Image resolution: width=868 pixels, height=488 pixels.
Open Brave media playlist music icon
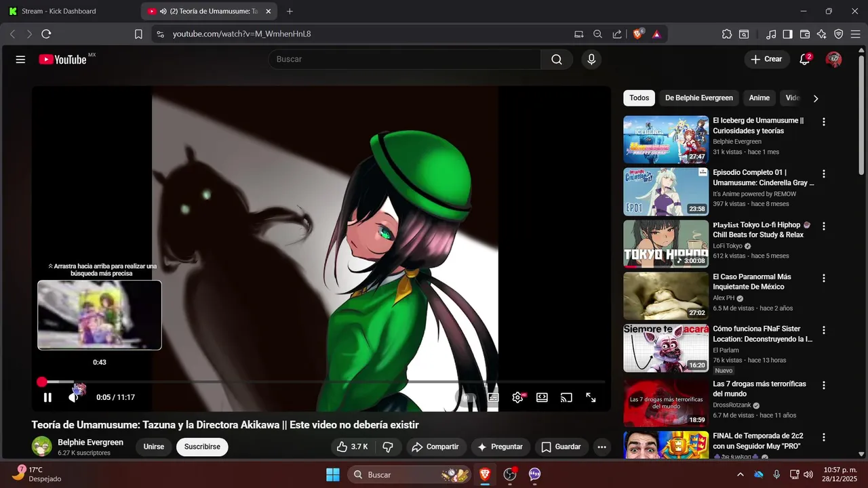pyautogui.click(x=771, y=34)
